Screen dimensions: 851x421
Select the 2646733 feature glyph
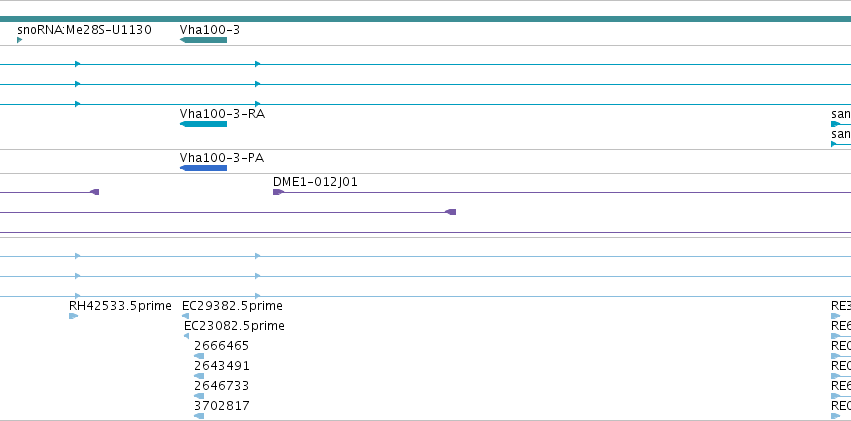(199, 396)
